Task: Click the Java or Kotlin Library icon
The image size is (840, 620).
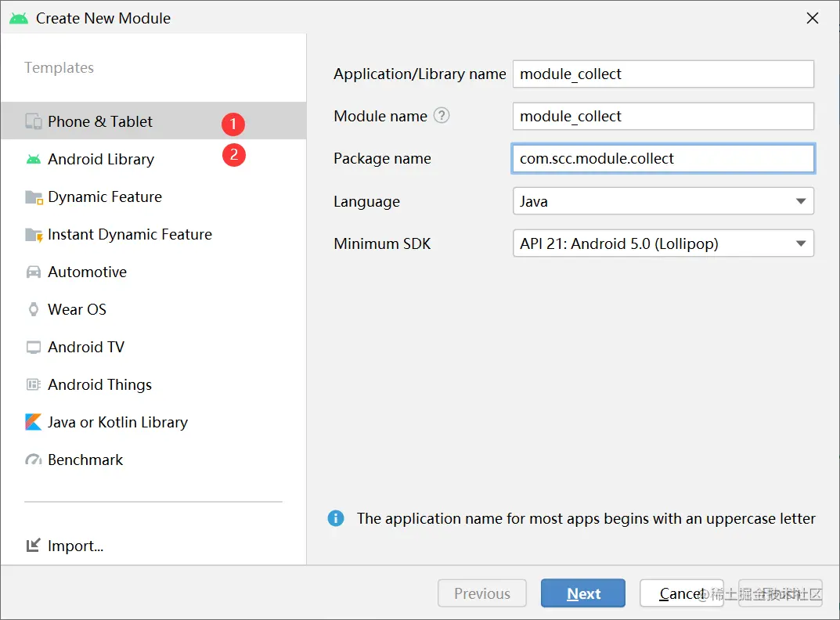Action: [x=33, y=422]
